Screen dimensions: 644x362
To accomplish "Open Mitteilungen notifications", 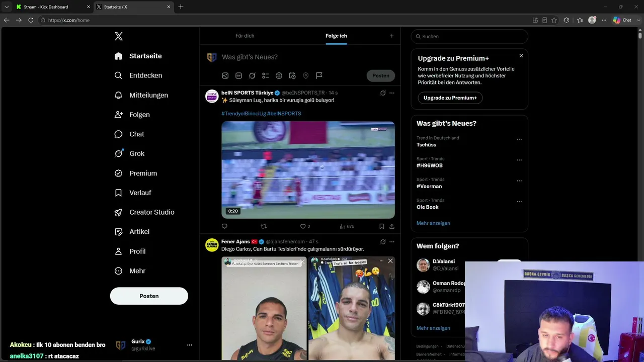I will (x=141, y=95).
